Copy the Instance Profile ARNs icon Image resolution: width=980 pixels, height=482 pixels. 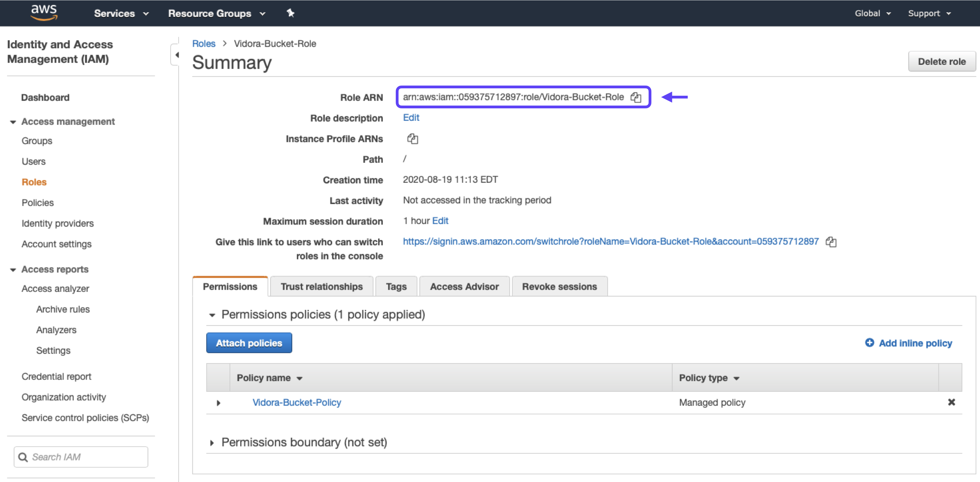pos(412,139)
